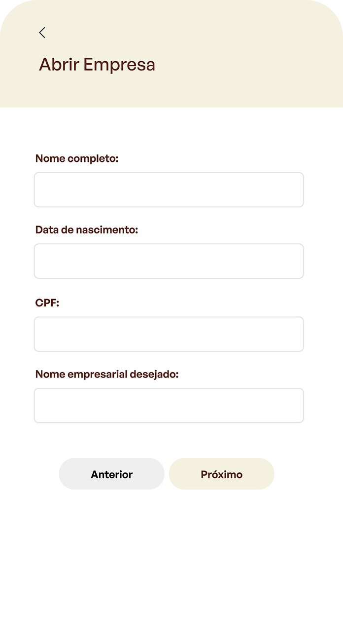Screen dimensions: 343x644
Task: Click the "Abrir Empresa" page heading
Action: click(97, 65)
